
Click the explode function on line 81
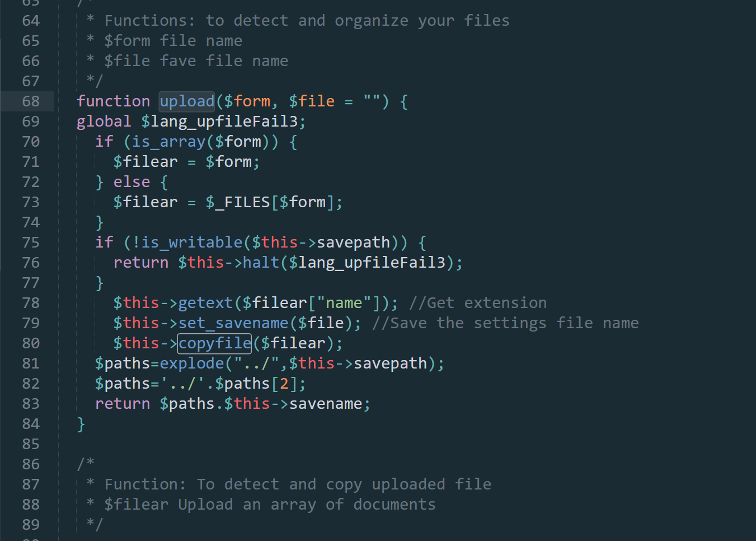pyautogui.click(x=192, y=363)
